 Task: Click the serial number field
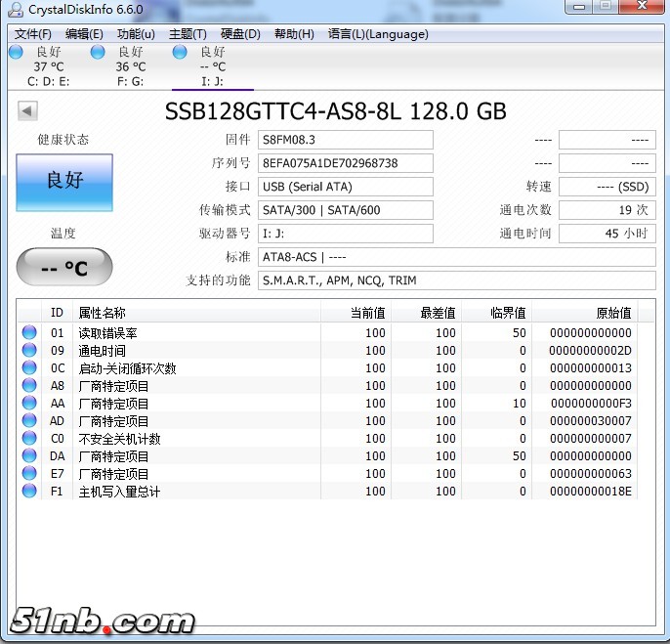[345, 163]
